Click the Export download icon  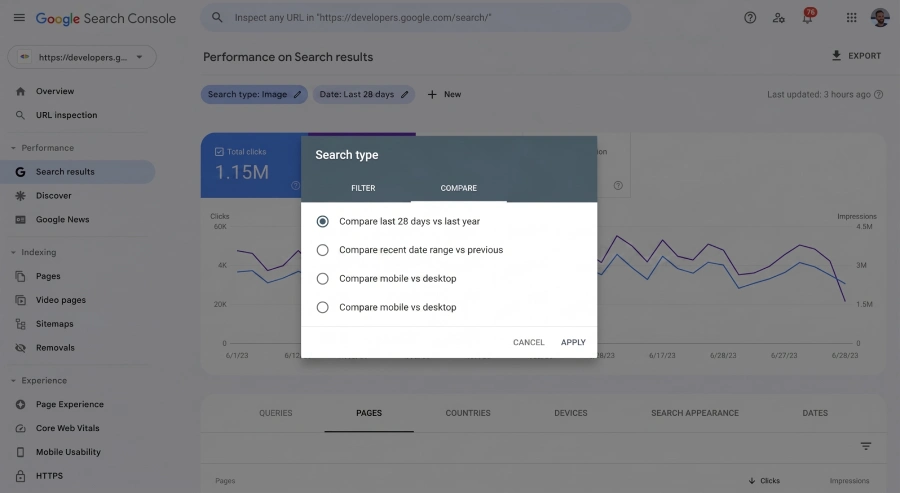pyautogui.click(x=836, y=56)
